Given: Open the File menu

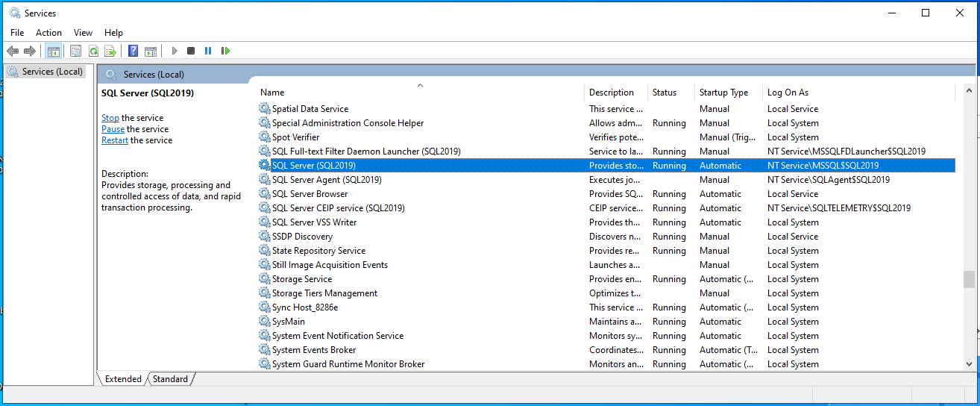Looking at the screenshot, I should (17, 33).
